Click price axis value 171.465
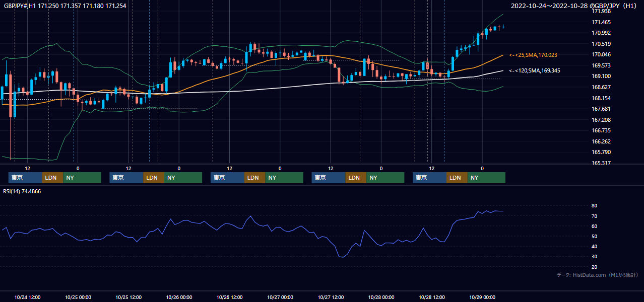Viewport: 644px width, 302px height. tap(601, 22)
